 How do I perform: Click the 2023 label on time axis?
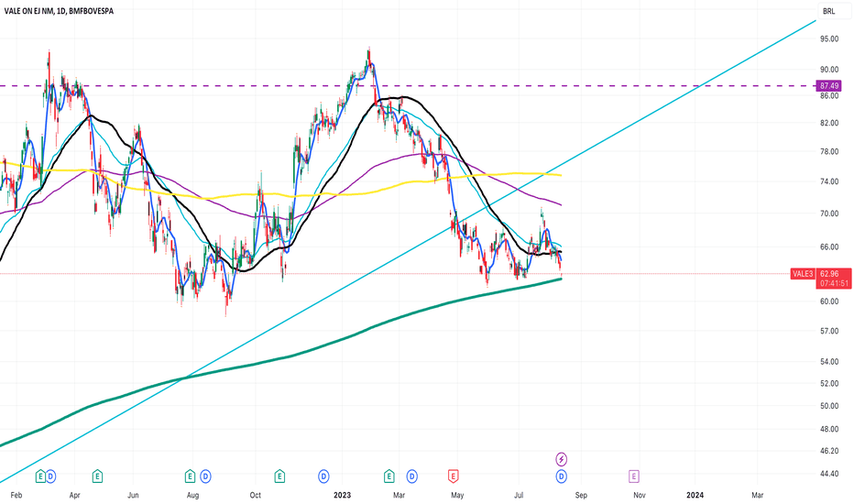point(342,495)
